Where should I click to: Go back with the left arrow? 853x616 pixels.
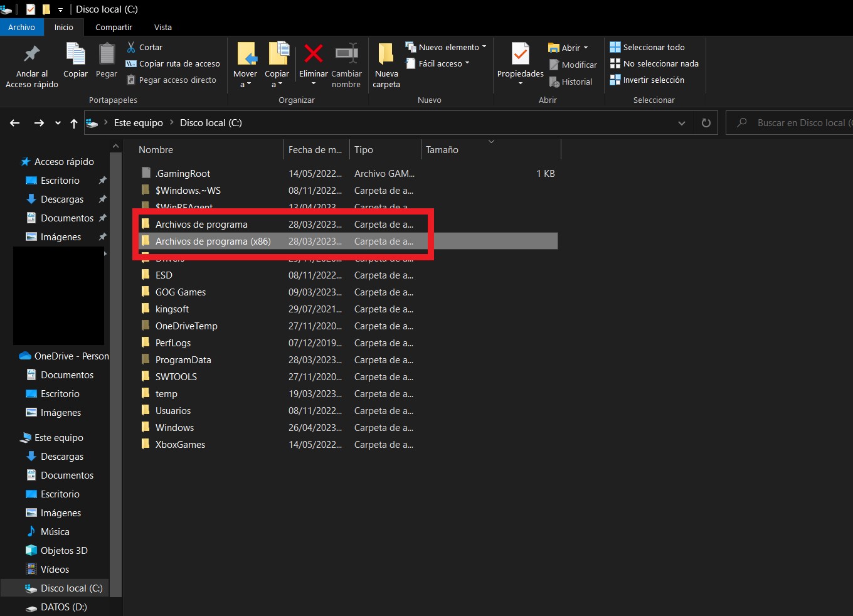coord(15,123)
